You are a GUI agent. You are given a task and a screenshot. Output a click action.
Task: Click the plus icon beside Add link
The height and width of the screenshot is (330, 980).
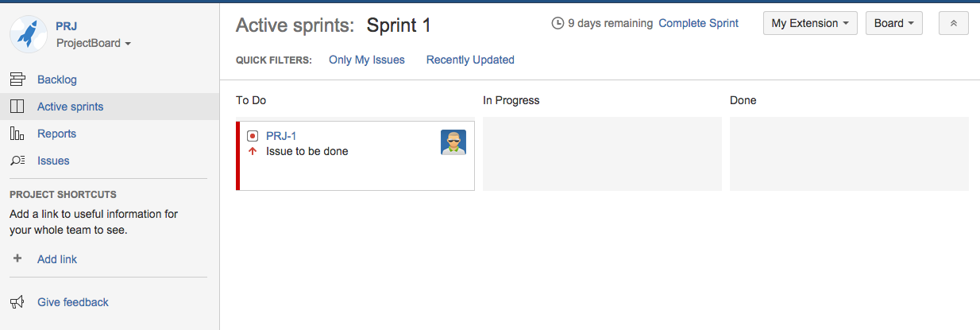(x=17, y=258)
